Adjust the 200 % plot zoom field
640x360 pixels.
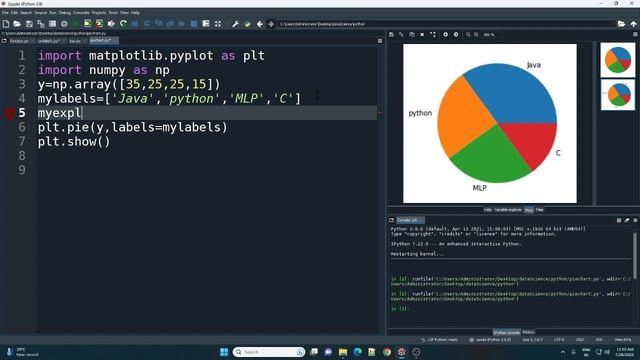coord(489,35)
